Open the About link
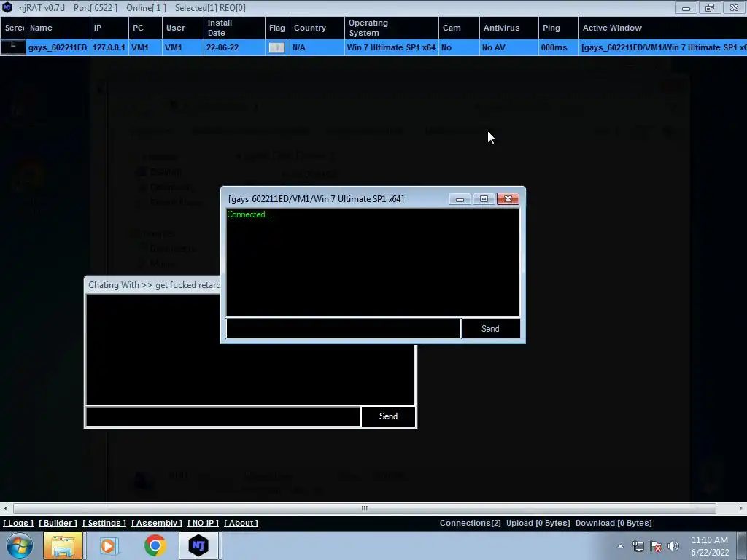The image size is (747, 560). [x=241, y=523]
